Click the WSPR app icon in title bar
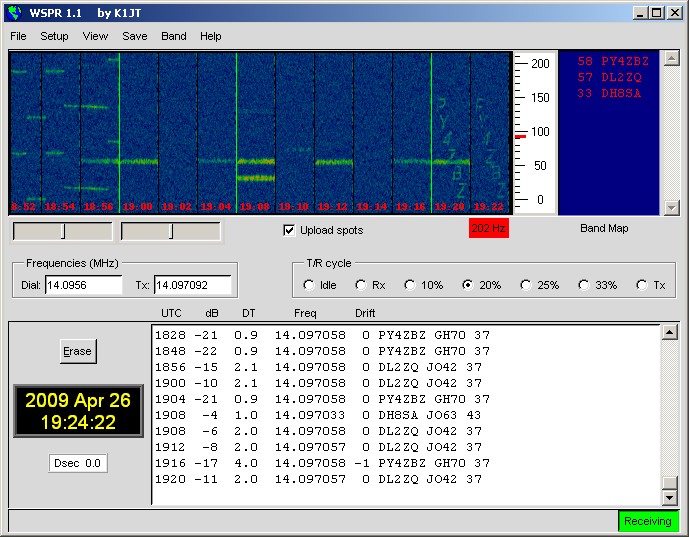 tap(13, 13)
